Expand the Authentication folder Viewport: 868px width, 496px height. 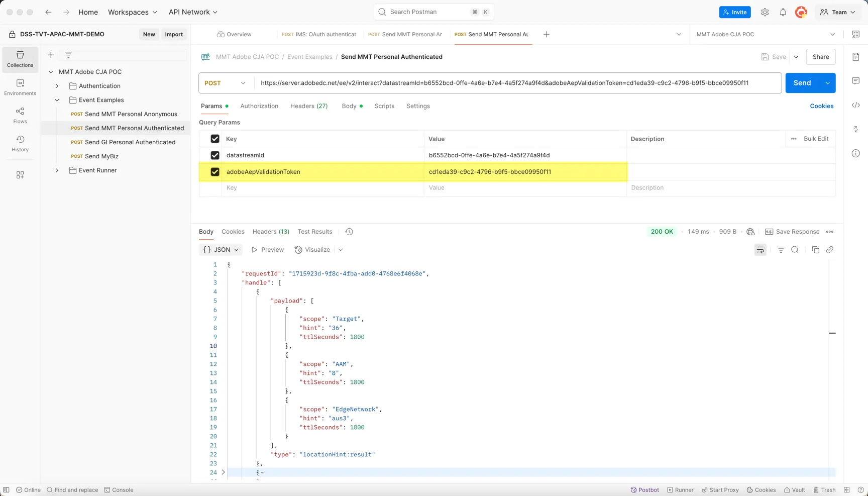point(57,86)
